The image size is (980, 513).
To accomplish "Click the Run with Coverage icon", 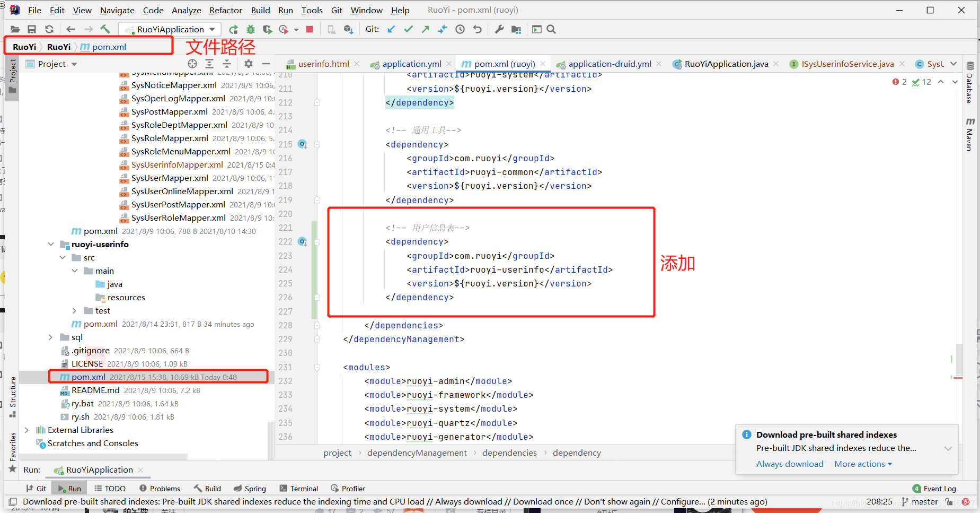I will [267, 30].
